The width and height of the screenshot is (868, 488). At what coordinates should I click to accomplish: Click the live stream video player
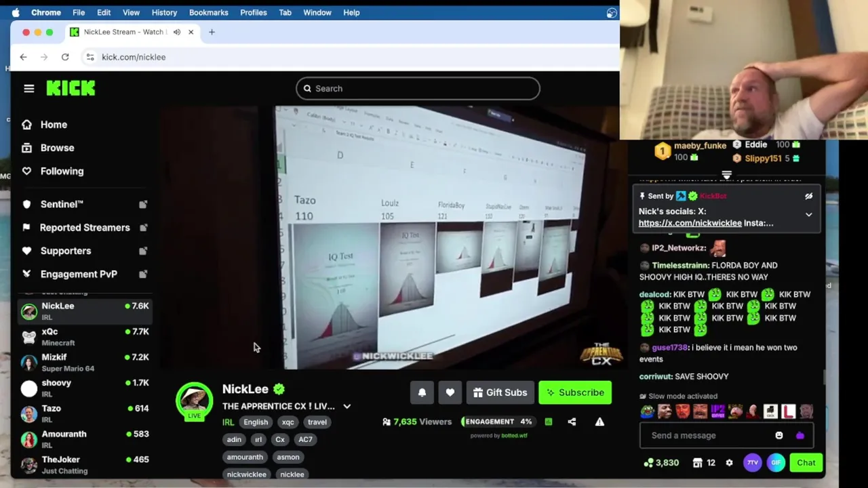[392, 237]
